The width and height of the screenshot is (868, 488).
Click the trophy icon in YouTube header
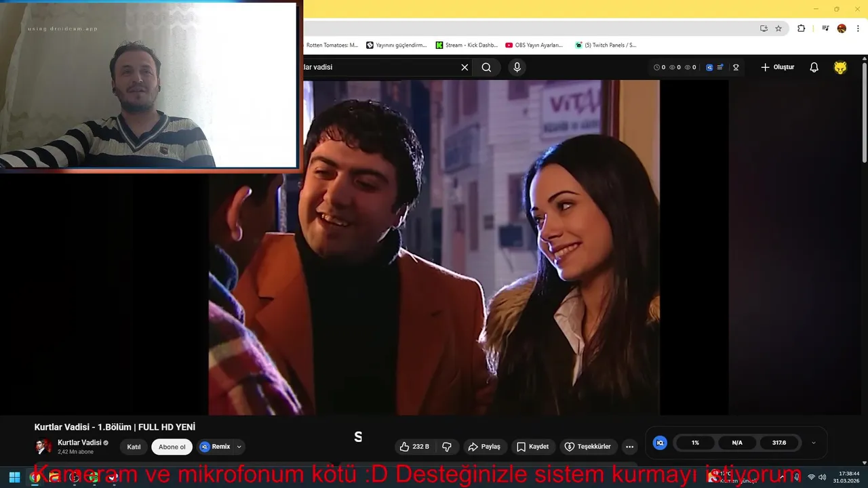click(x=736, y=67)
